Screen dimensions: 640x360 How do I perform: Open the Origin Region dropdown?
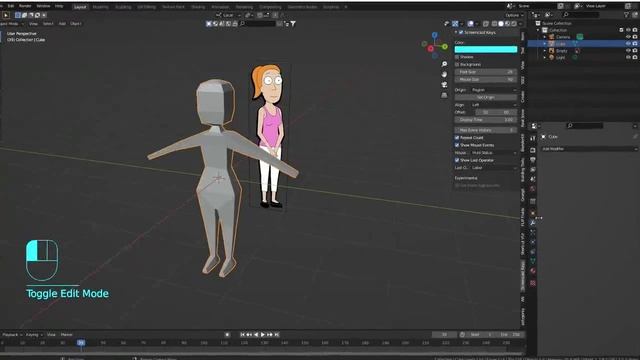(x=493, y=90)
